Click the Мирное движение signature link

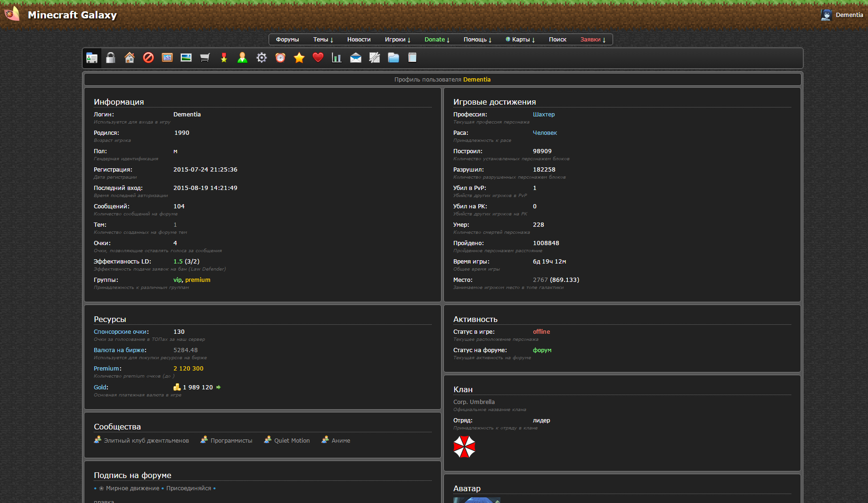click(x=132, y=488)
